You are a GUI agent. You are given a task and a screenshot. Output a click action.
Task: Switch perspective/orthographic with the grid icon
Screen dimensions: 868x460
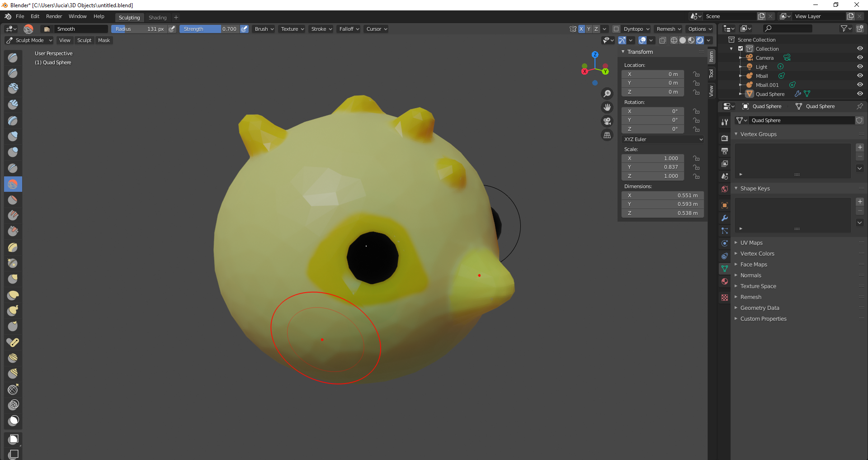607,135
